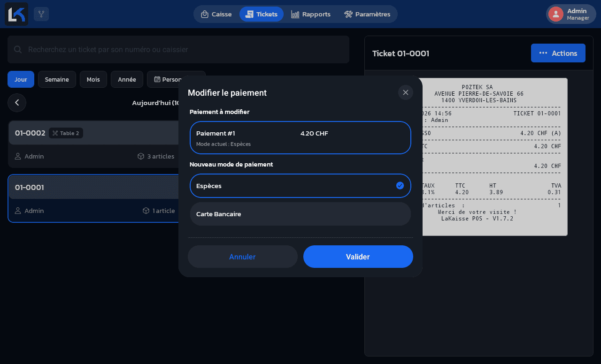Select the Semaine filter
This screenshot has width=601, height=364.
click(x=57, y=79)
